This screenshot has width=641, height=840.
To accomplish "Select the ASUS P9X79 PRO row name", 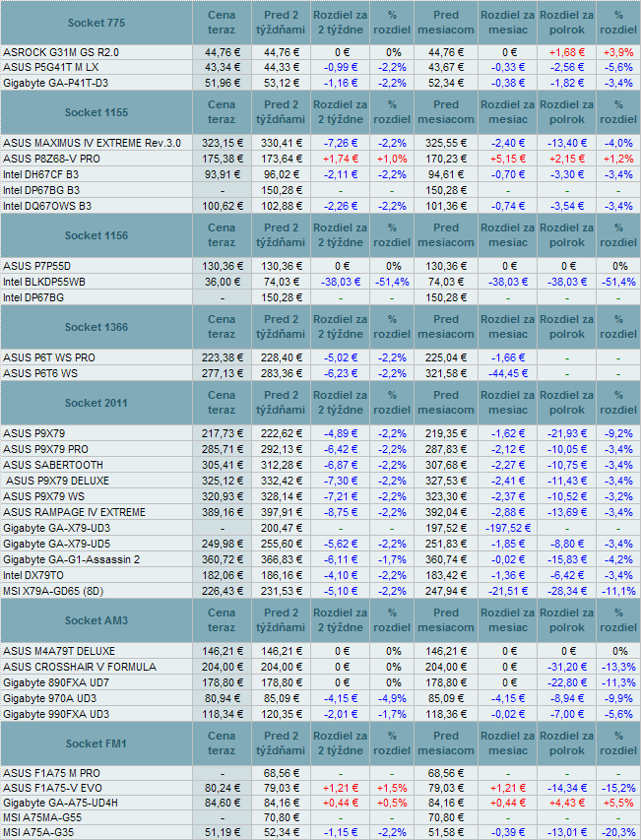I will click(45, 449).
